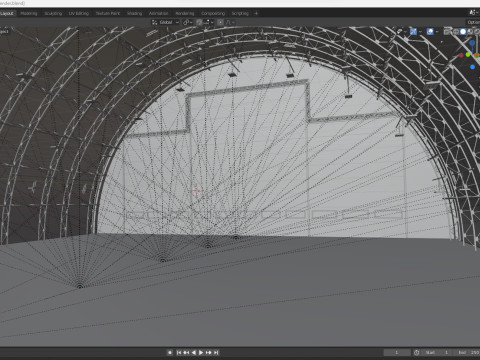Switch to the Rendering workspace tab
Image resolution: width=480 pixels, height=360 pixels.
[185, 13]
